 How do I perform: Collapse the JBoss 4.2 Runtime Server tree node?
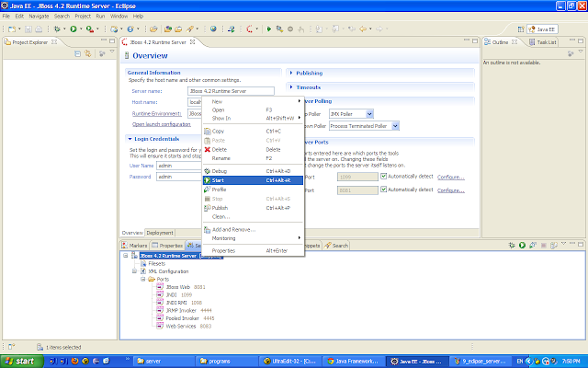tap(126, 256)
